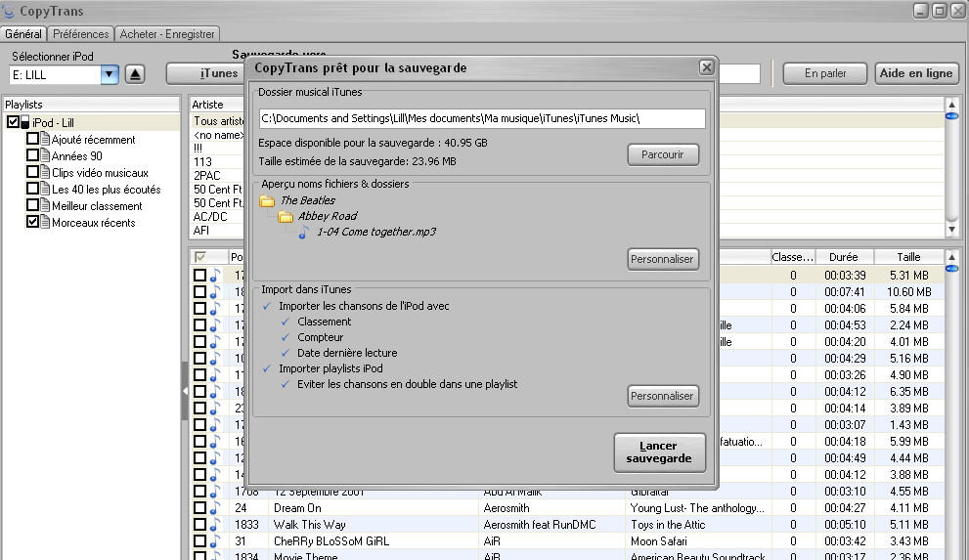This screenshot has height=560, width=969.
Task: Toggle Date dernière lecture option
Action: tap(286, 353)
